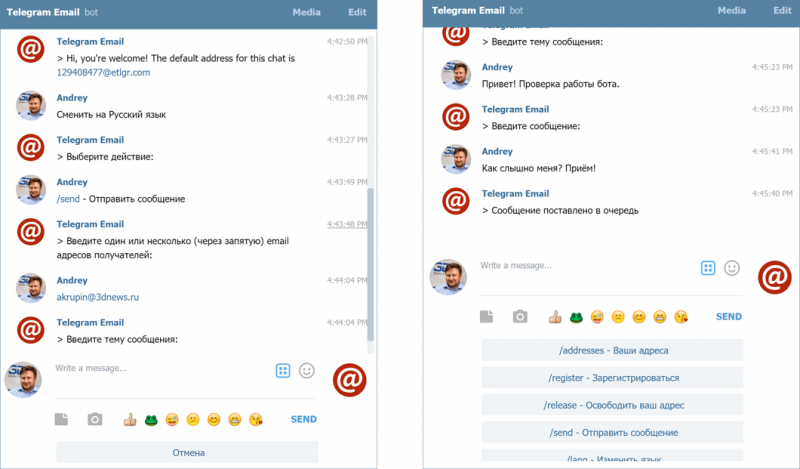Click Andrey name on 'Привет! Проверка работы бота.' message

click(497, 67)
